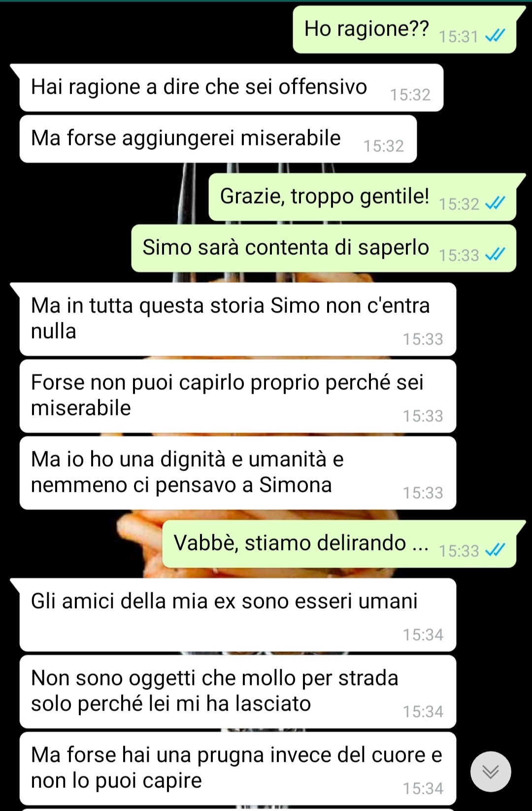Tap 15:34 timestamp on 'Gli amici della mia ex'
The height and width of the screenshot is (811, 532).
coord(423,635)
